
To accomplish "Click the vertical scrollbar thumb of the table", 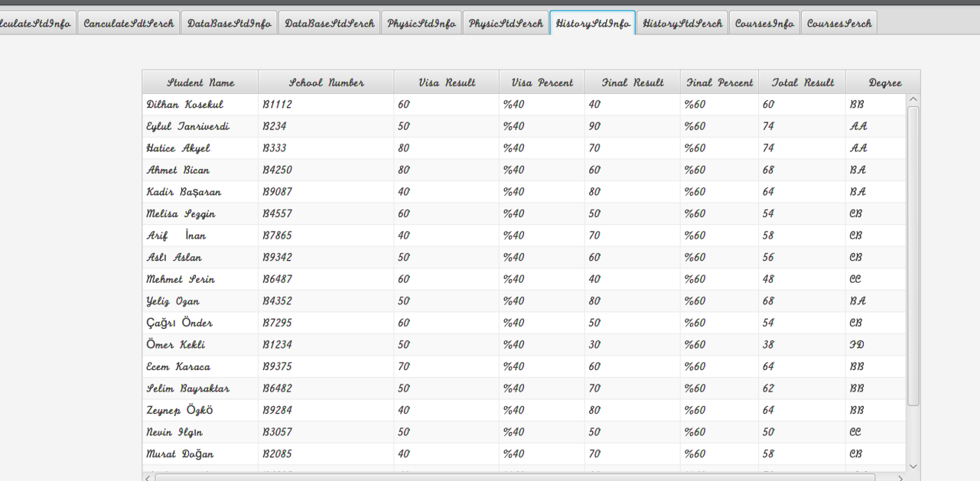I will pyautogui.click(x=913, y=256).
